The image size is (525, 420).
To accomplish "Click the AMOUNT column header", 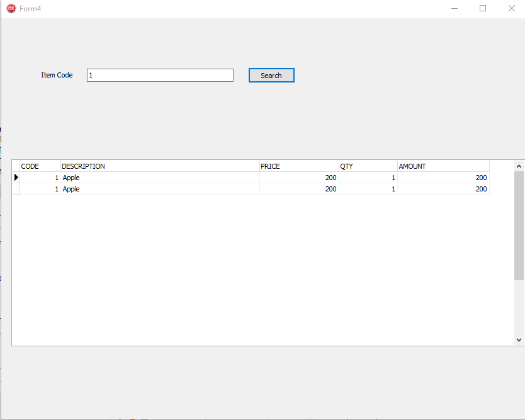I will [443, 166].
